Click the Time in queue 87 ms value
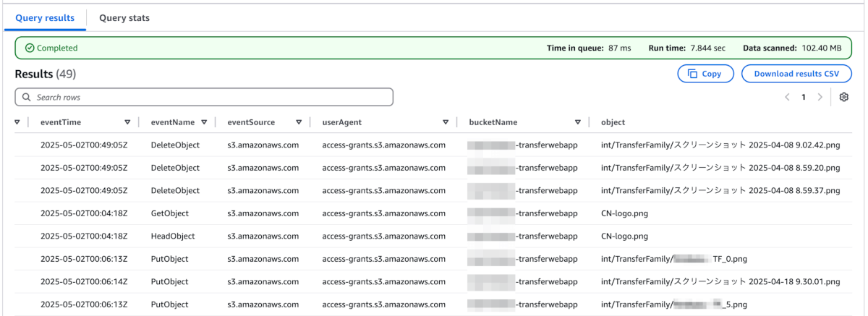The height and width of the screenshot is (316, 868). point(620,48)
